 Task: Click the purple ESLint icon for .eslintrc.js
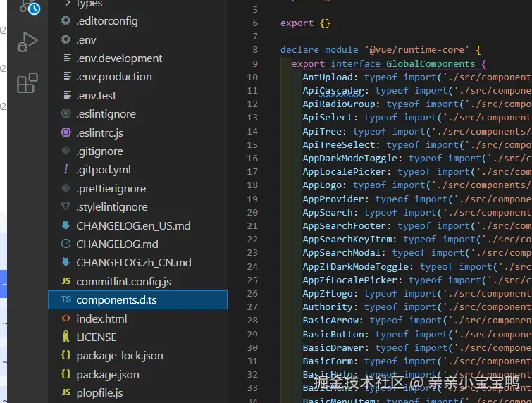(x=66, y=132)
